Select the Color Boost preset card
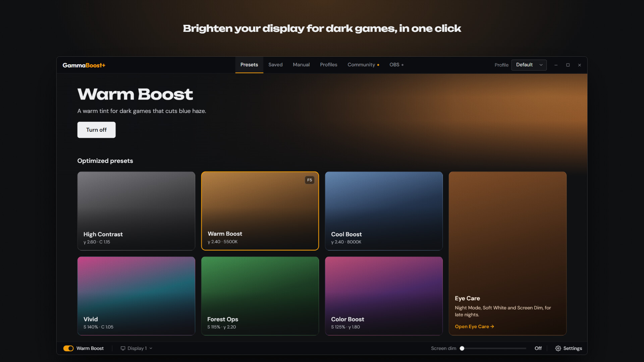 click(384, 296)
